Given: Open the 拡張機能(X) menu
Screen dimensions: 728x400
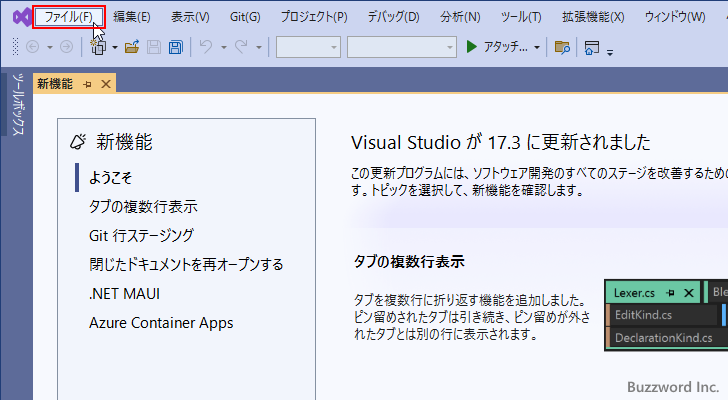Looking at the screenshot, I should (x=593, y=17).
